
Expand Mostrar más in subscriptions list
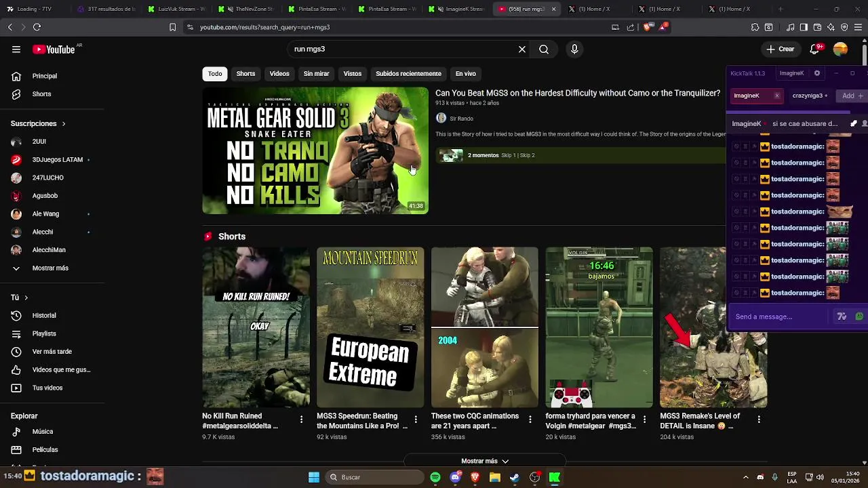[x=50, y=268]
